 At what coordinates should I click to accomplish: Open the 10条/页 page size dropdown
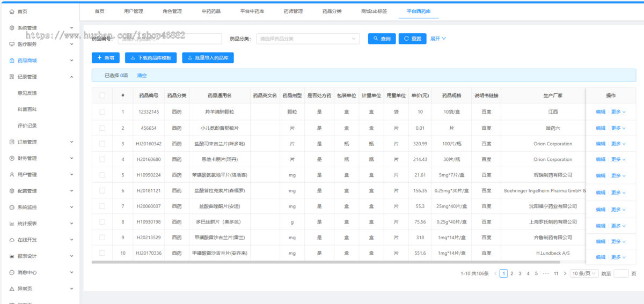coord(584,273)
